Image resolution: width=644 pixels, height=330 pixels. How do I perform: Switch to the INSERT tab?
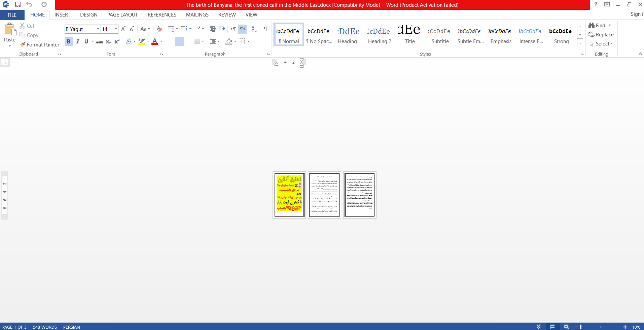(62, 15)
